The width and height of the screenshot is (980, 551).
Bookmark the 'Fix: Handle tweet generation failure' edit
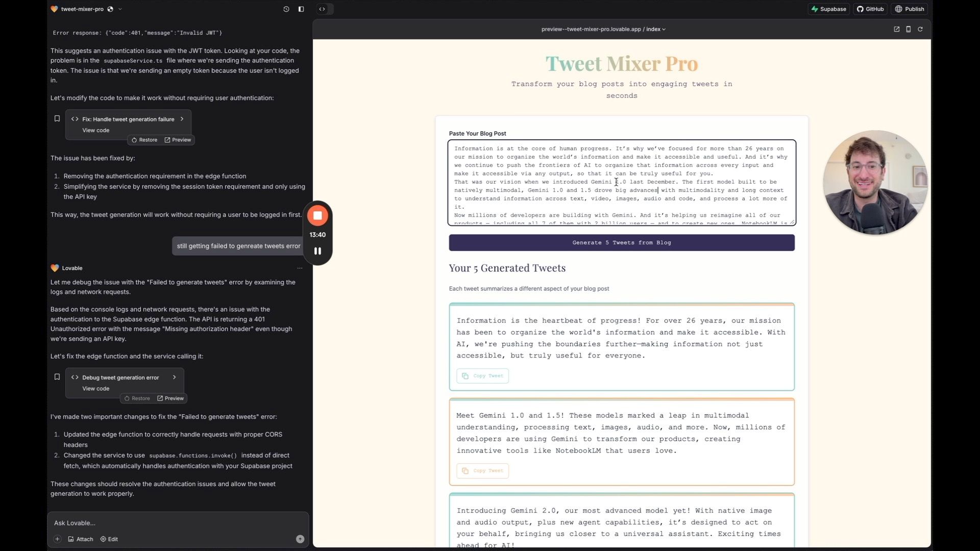click(57, 119)
